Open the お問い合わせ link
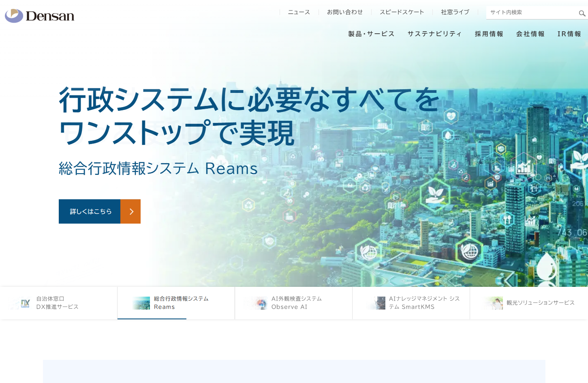The image size is (588, 383). point(345,12)
